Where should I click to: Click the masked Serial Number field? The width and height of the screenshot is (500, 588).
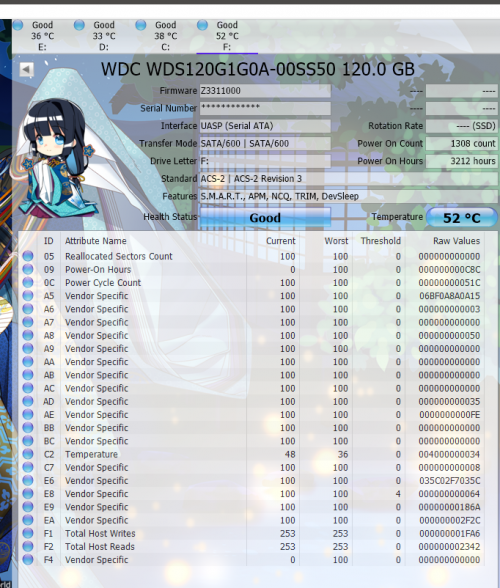click(265, 108)
